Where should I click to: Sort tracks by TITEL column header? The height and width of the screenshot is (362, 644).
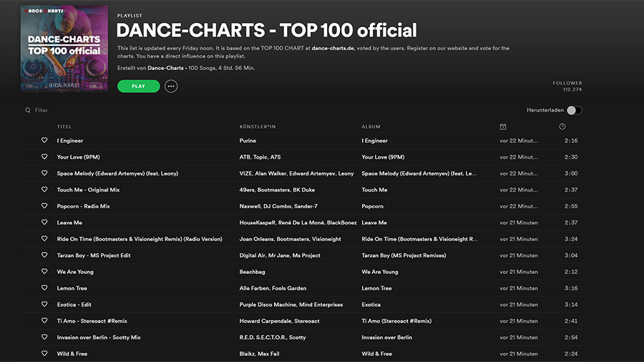point(64,127)
